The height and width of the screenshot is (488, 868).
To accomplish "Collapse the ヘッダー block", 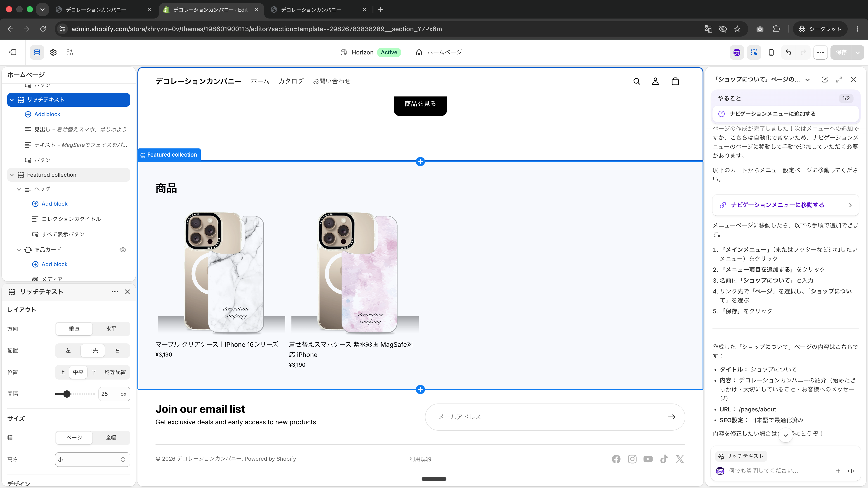I will (x=19, y=189).
